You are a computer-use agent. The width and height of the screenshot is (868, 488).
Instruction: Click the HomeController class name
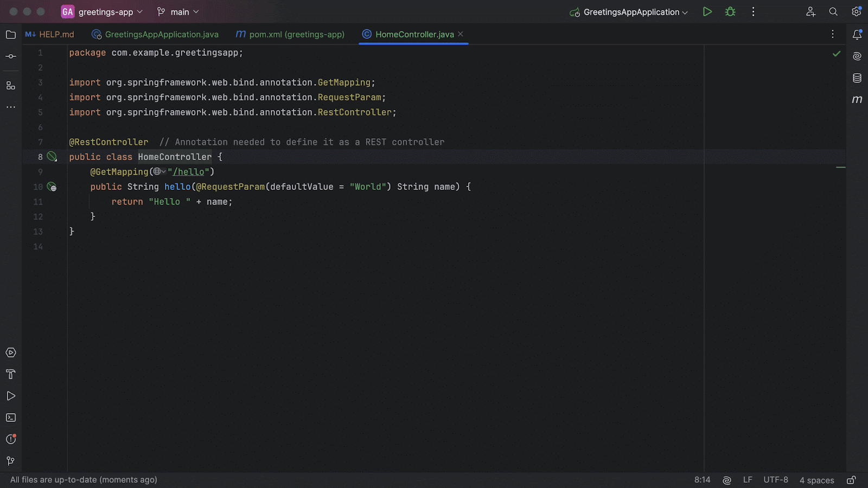pos(175,157)
